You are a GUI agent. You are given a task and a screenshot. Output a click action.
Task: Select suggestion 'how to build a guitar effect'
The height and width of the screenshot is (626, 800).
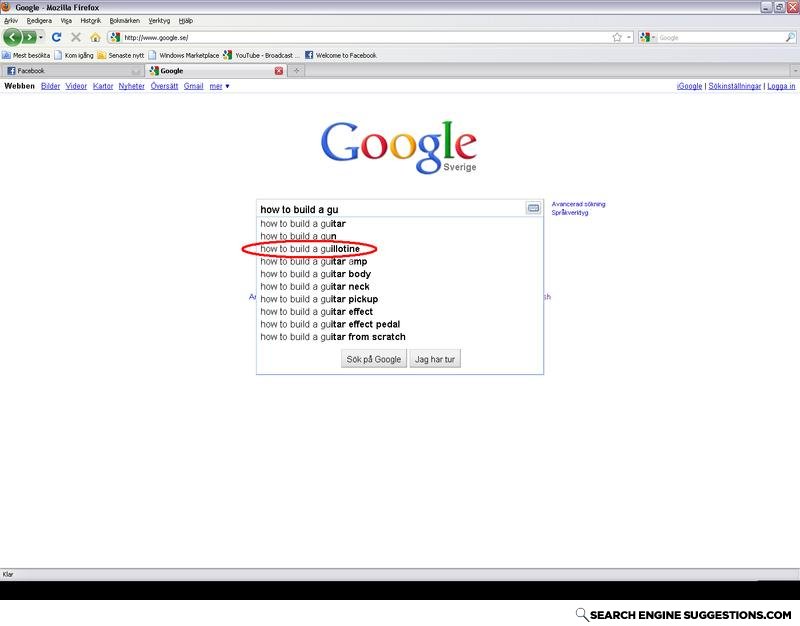pyautogui.click(x=400, y=312)
